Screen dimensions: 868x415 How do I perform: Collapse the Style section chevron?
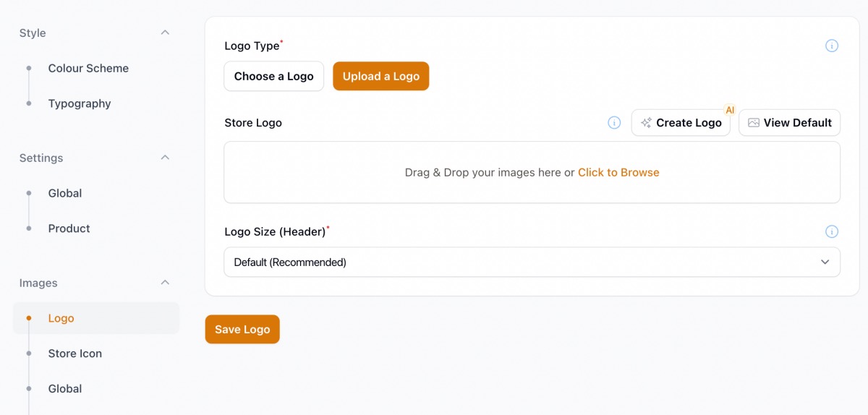[165, 33]
